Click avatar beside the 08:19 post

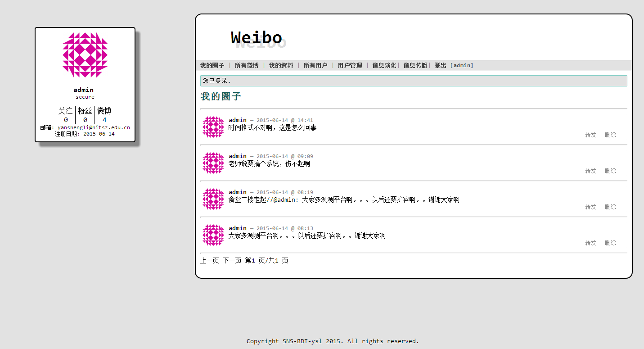point(213,199)
